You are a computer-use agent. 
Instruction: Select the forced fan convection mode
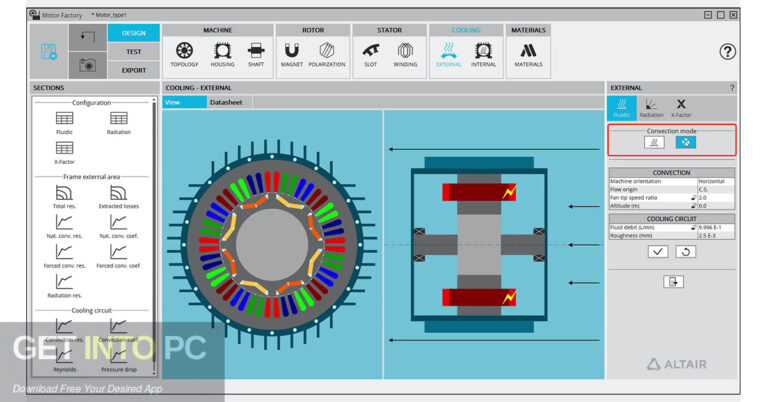686,142
